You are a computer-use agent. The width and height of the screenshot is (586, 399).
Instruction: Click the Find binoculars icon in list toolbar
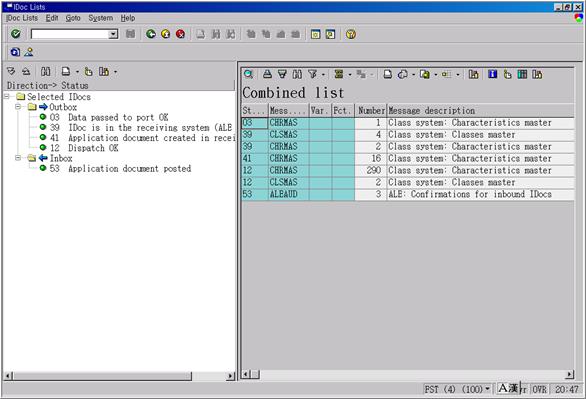click(x=297, y=74)
